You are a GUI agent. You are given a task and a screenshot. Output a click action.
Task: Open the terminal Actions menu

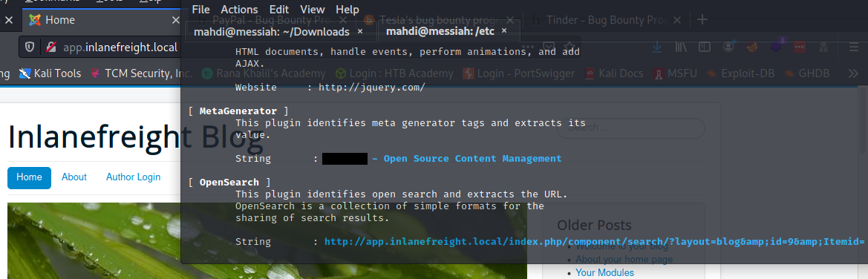pyautogui.click(x=239, y=10)
